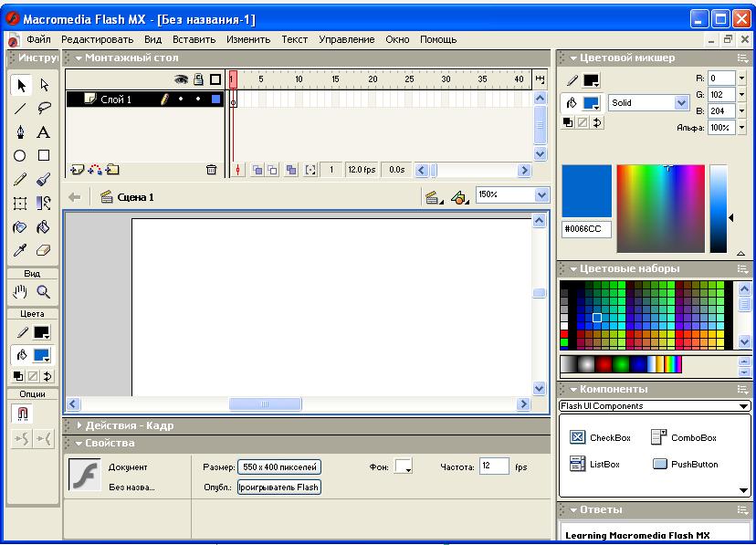Click the CheckBox component

click(x=600, y=437)
